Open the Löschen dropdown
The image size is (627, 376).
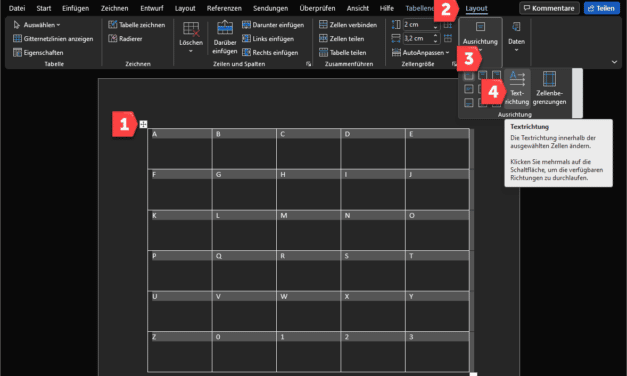(x=191, y=38)
